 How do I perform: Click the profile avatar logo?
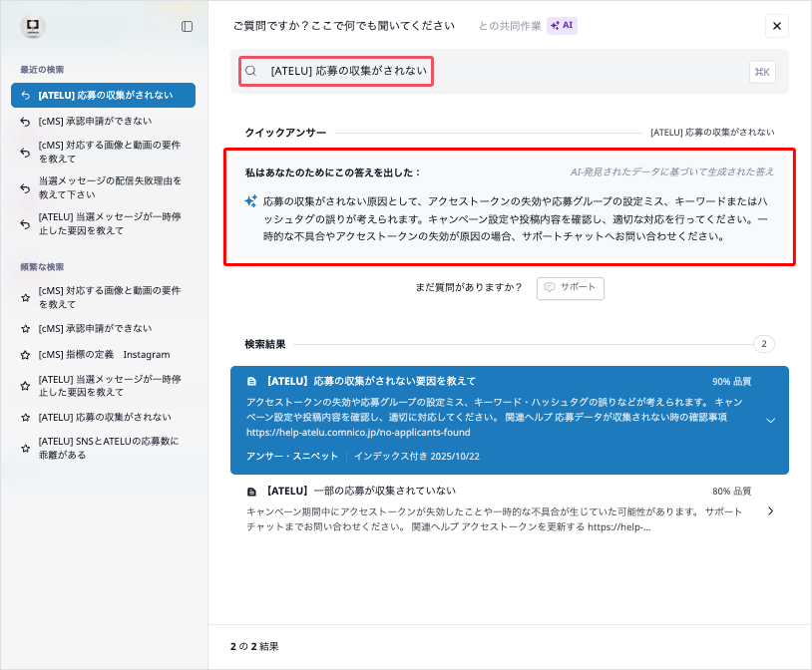(33, 27)
